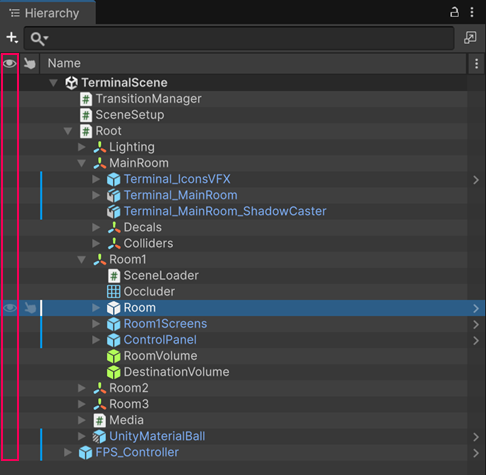Collapse the MainRoom foldout arrow
This screenshot has width=486, height=475.
point(82,163)
